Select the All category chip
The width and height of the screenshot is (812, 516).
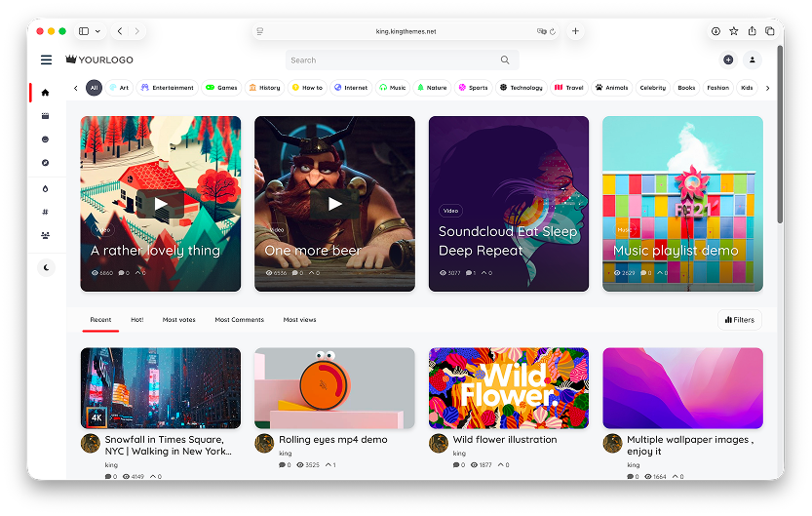pyautogui.click(x=94, y=88)
